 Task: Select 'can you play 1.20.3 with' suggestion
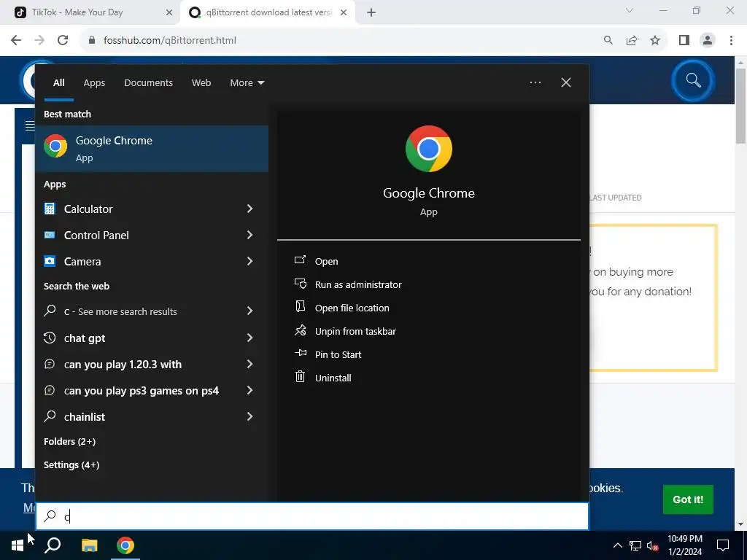123,365
